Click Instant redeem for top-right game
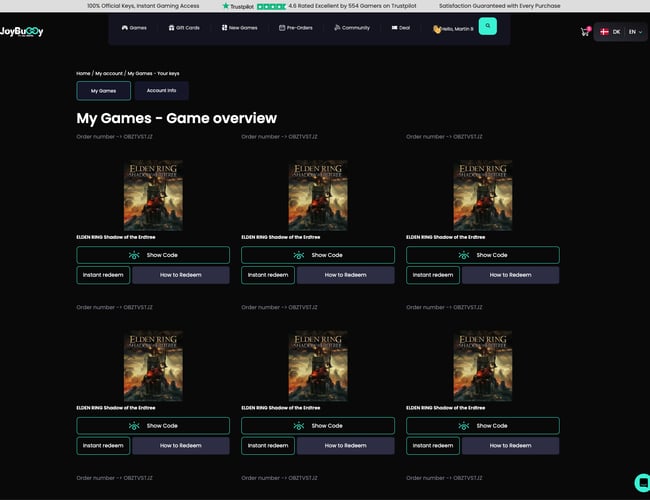650x500 pixels. coord(433,275)
